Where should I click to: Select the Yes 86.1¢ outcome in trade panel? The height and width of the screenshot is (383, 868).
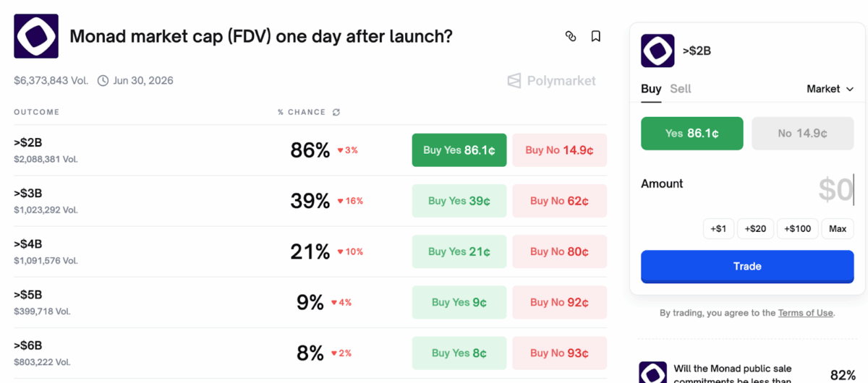click(x=692, y=134)
